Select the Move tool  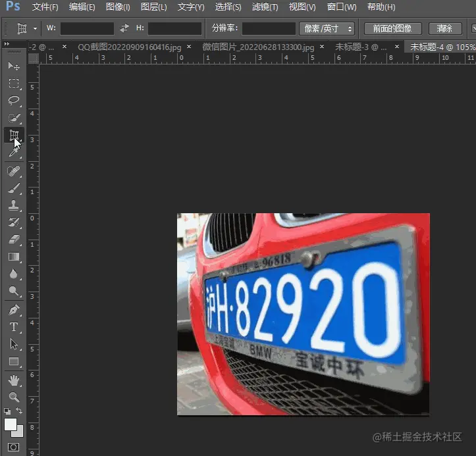tap(14, 66)
